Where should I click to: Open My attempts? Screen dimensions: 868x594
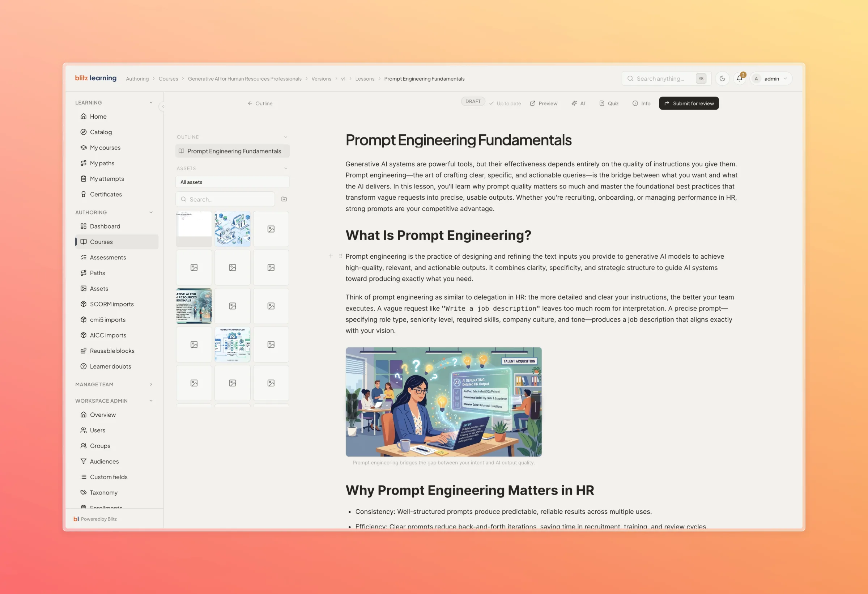pyautogui.click(x=117, y=179)
